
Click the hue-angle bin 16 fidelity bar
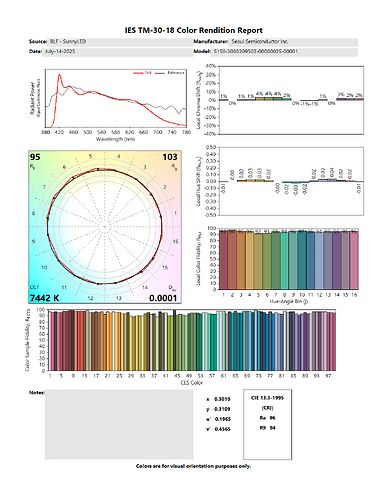[354, 260]
